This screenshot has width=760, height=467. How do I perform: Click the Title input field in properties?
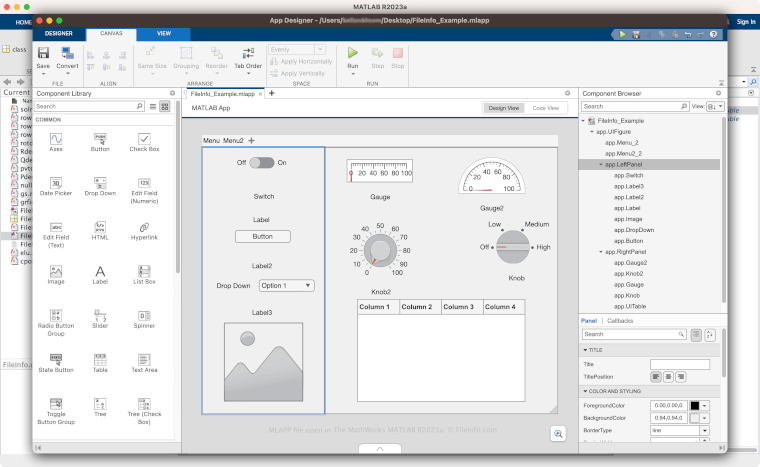click(679, 364)
